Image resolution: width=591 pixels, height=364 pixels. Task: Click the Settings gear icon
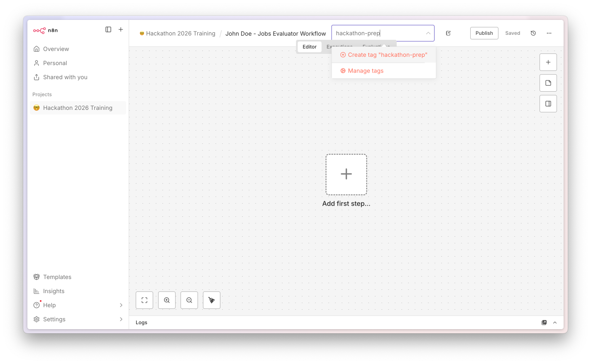(x=37, y=319)
